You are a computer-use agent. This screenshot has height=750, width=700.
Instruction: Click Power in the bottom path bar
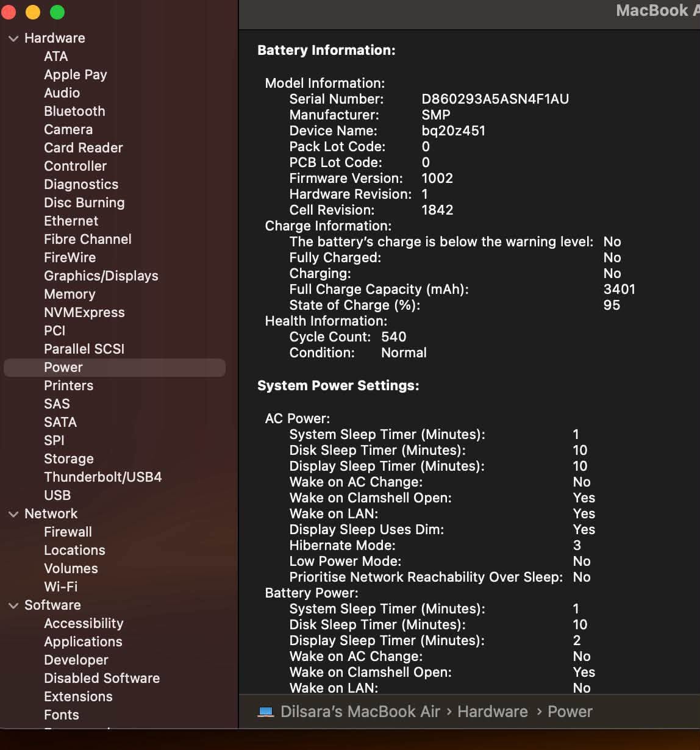pyautogui.click(x=570, y=712)
